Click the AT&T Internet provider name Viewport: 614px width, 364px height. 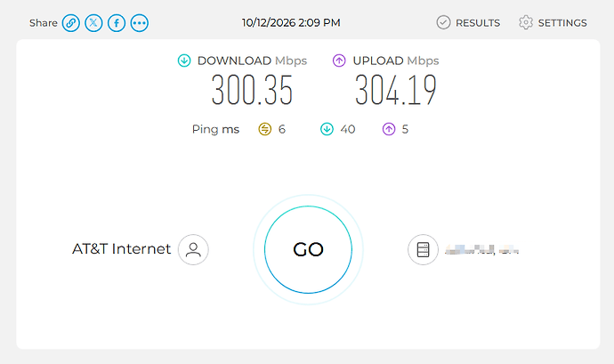click(x=121, y=249)
